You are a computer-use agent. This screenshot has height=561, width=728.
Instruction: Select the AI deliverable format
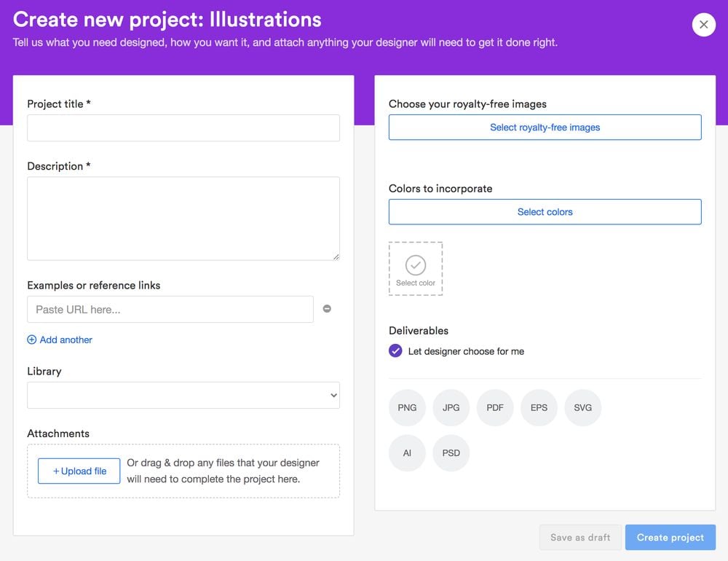point(407,453)
